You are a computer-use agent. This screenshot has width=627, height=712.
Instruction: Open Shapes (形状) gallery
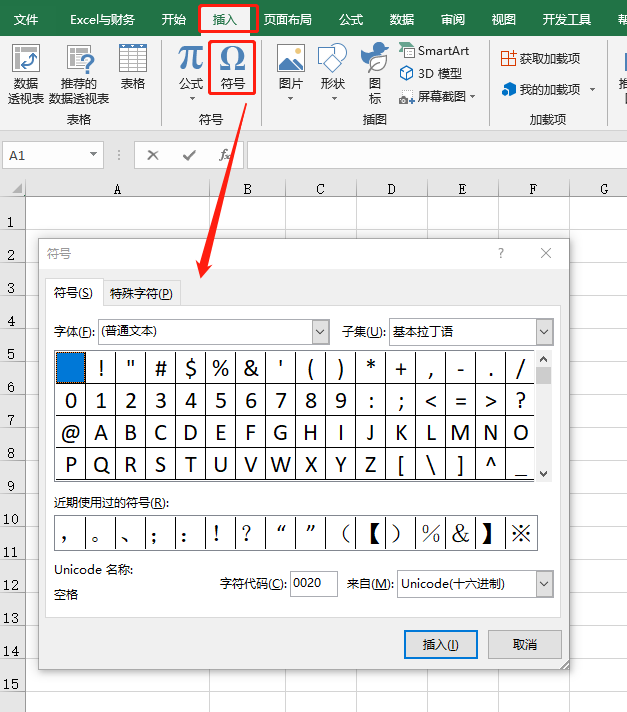(x=332, y=73)
